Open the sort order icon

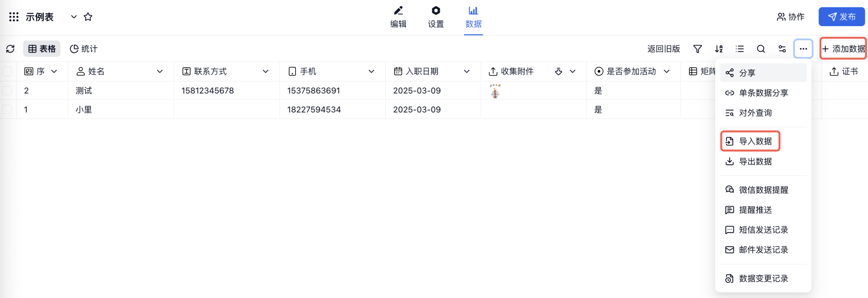coord(719,49)
